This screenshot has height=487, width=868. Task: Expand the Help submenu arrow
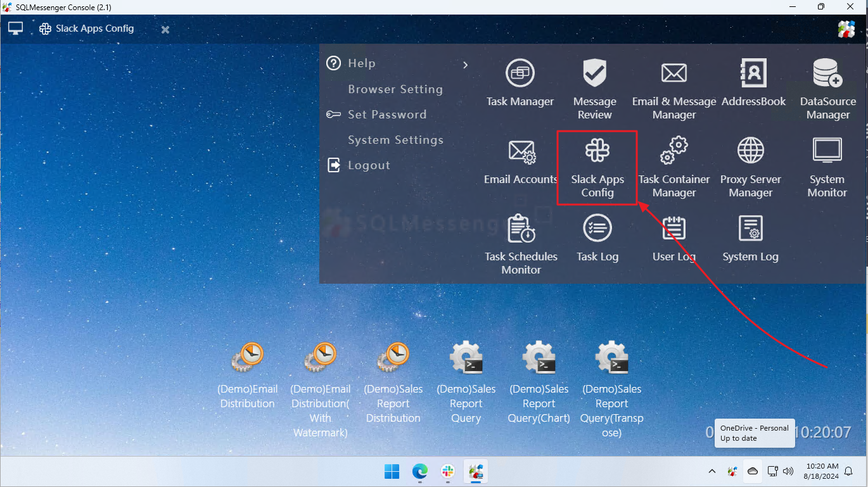[466, 65]
